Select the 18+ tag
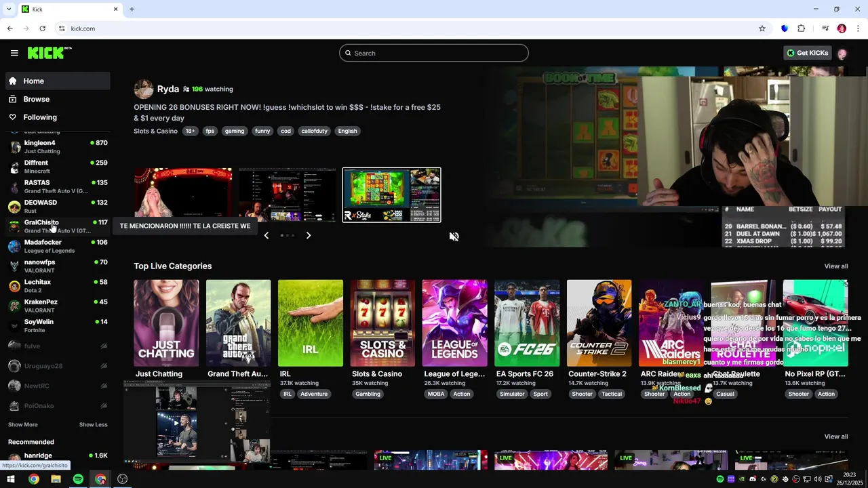This screenshot has height=488, width=868. coord(190,131)
